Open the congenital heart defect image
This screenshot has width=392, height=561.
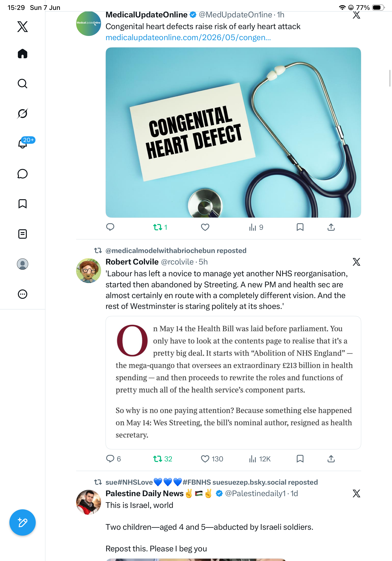pos(233,132)
